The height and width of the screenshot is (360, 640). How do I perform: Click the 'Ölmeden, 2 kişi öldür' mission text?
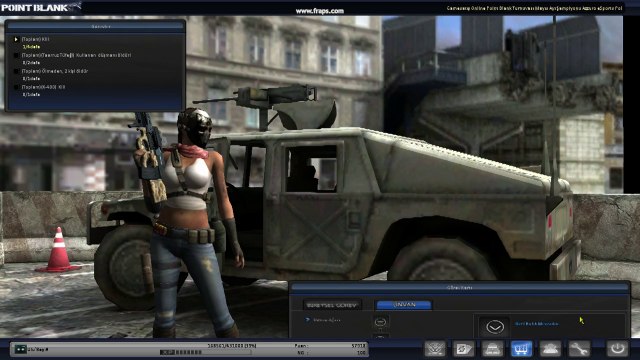pyautogui.click(x=55, y=71)
